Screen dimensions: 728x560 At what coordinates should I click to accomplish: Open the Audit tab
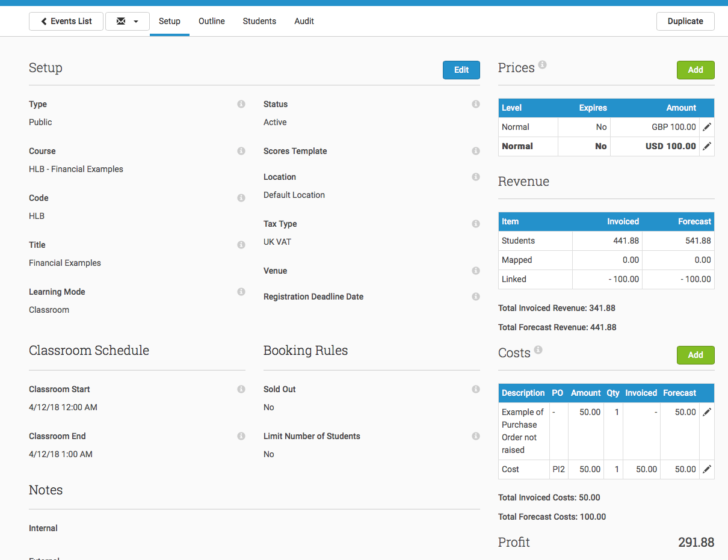(304, 21)
